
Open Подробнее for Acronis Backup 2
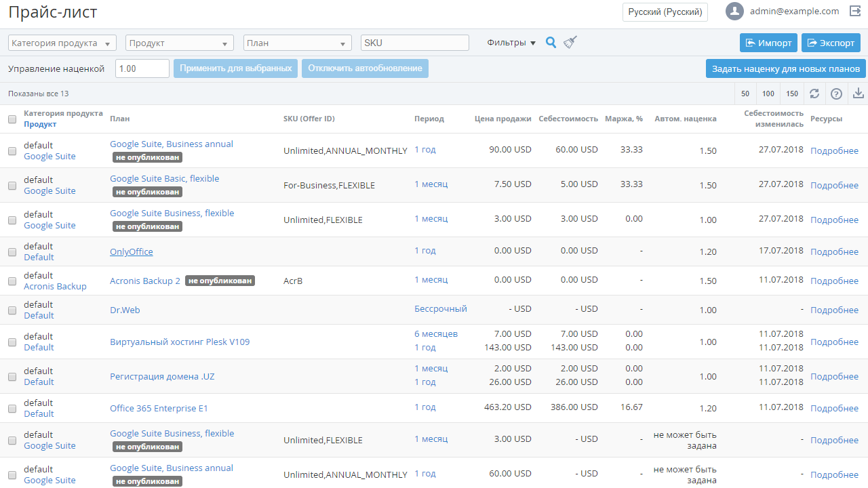tap(834, 281)
